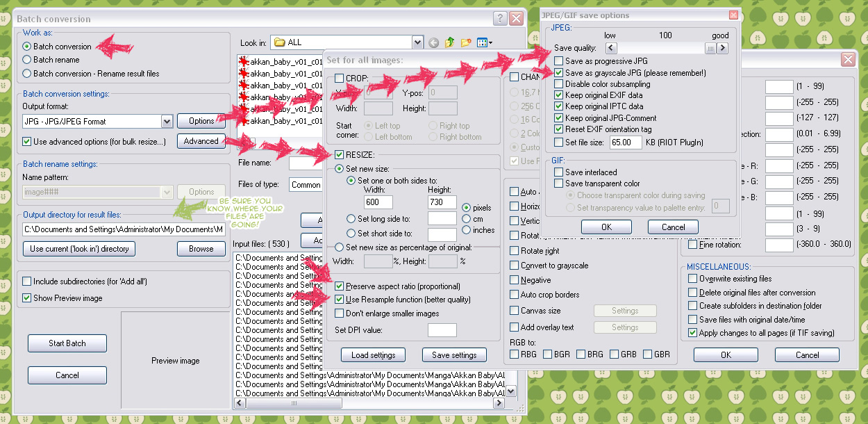Click Save settings button

click(x=454, y=355)
